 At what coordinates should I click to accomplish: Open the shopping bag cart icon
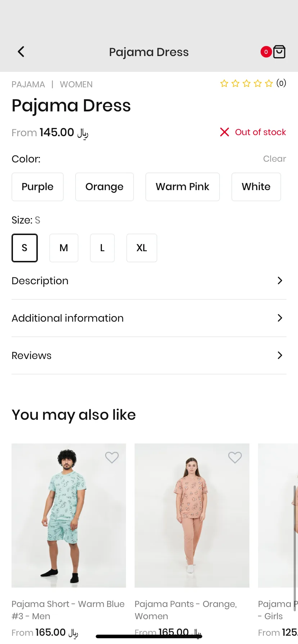[279, 52]
